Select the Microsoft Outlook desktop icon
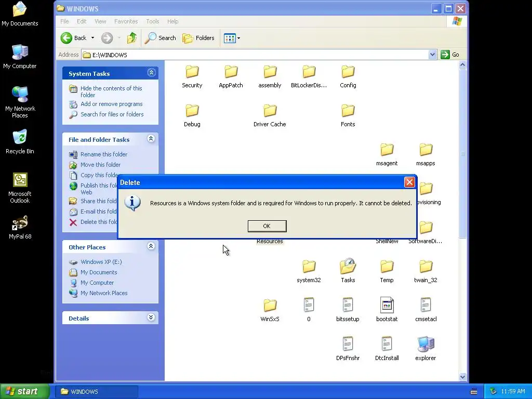The image size is (532, 399). [20, 188]
